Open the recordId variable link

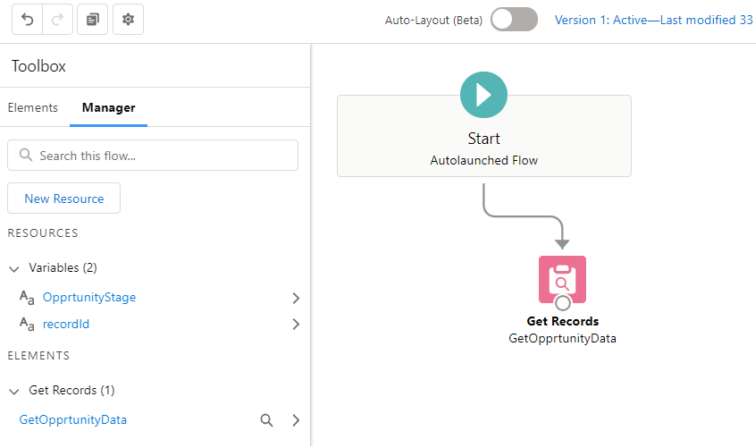tap(66, 324)
